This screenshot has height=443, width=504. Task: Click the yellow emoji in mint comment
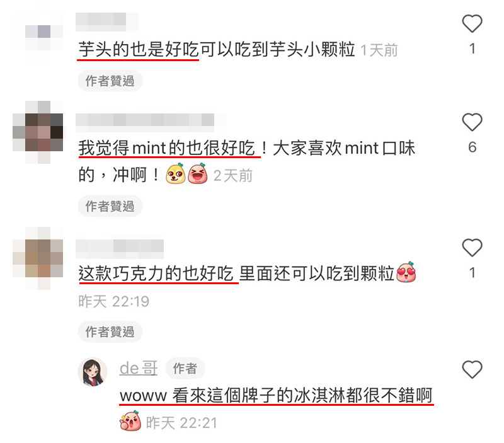click(x=176, y=173)
